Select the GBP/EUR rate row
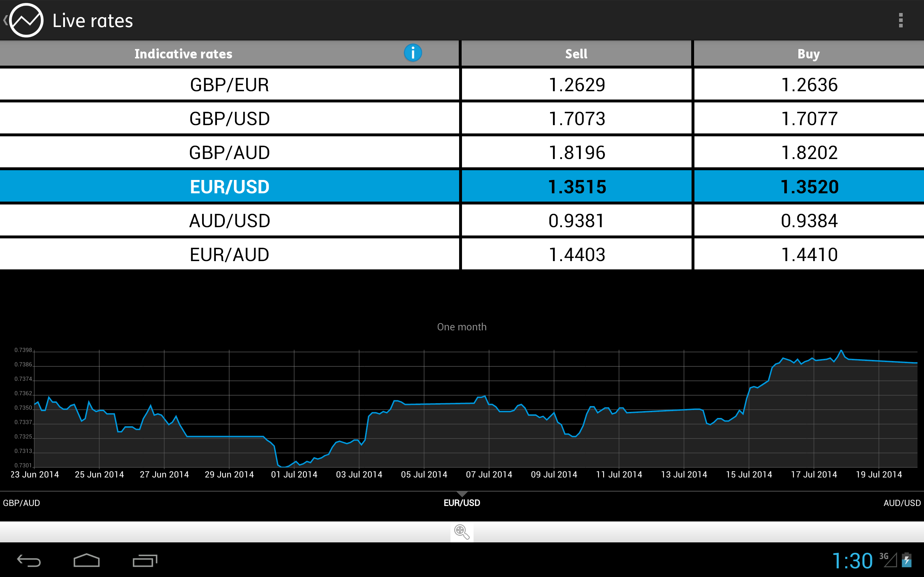 pos(230,84)
